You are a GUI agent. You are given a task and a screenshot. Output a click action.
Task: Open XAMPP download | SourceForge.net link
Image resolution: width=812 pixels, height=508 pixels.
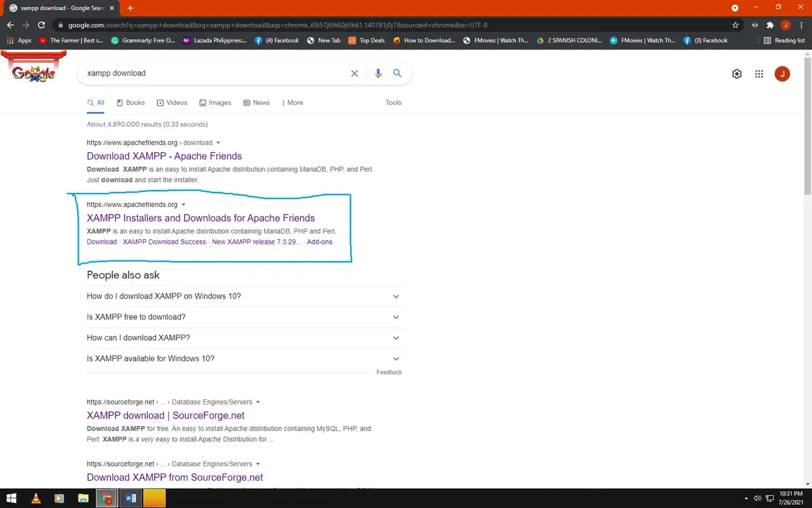(166, 415)
